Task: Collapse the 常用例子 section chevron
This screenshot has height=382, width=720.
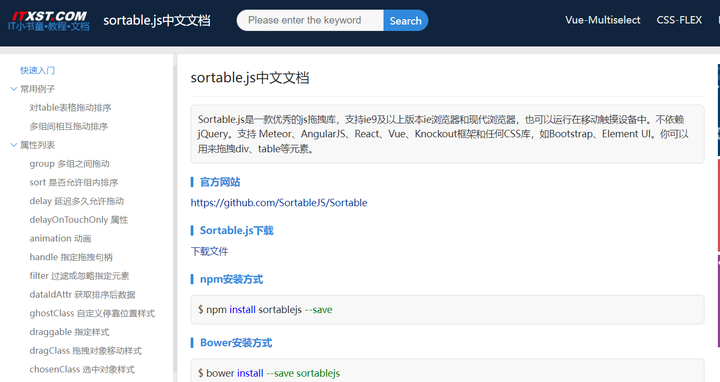Action: point(14,89)
